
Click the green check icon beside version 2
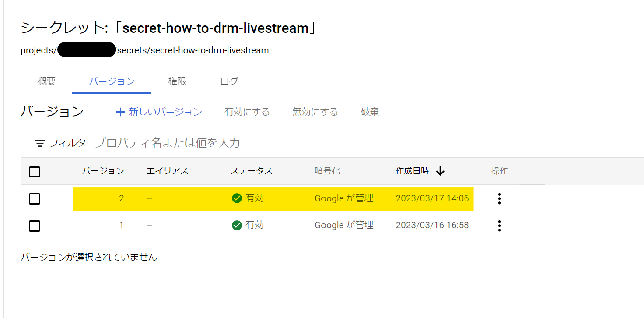pos(237,198)
